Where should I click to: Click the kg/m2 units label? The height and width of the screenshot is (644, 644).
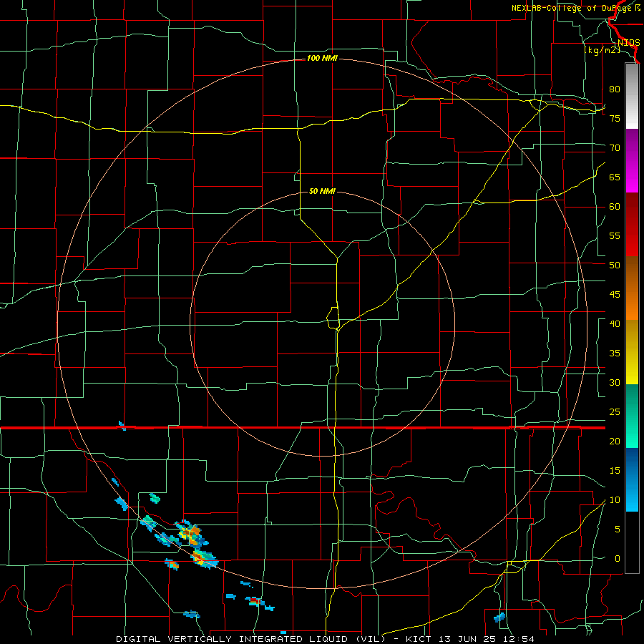(x=602, y=50)
